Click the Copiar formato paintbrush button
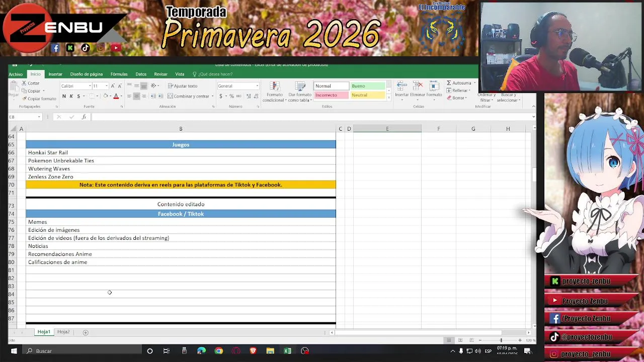Image resolution: width=644 pixels, height=362 pixels. click(x=39, y=99)
